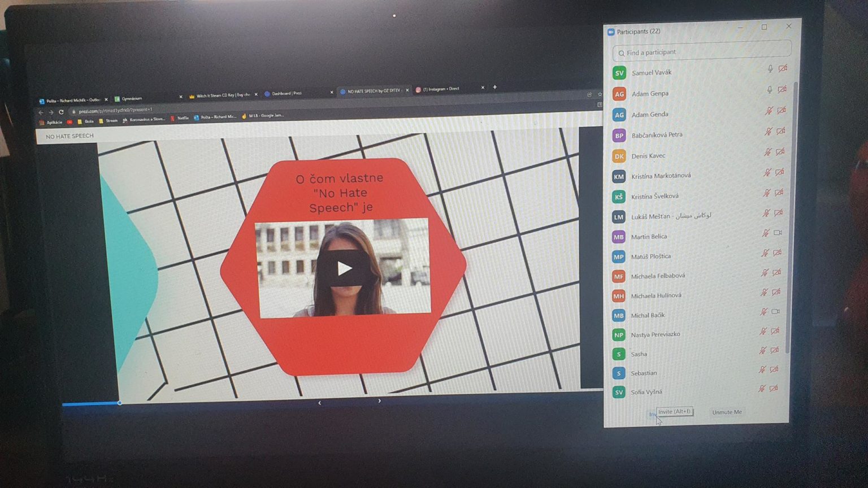Open a new browser tab
Viewport: 868px width, 488px height.
coord(495,87)
